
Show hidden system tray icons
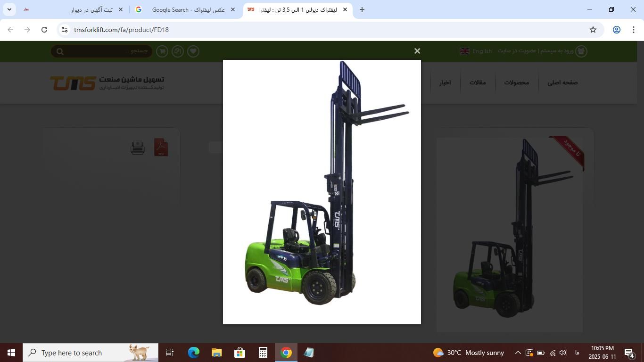click(518, 353)
